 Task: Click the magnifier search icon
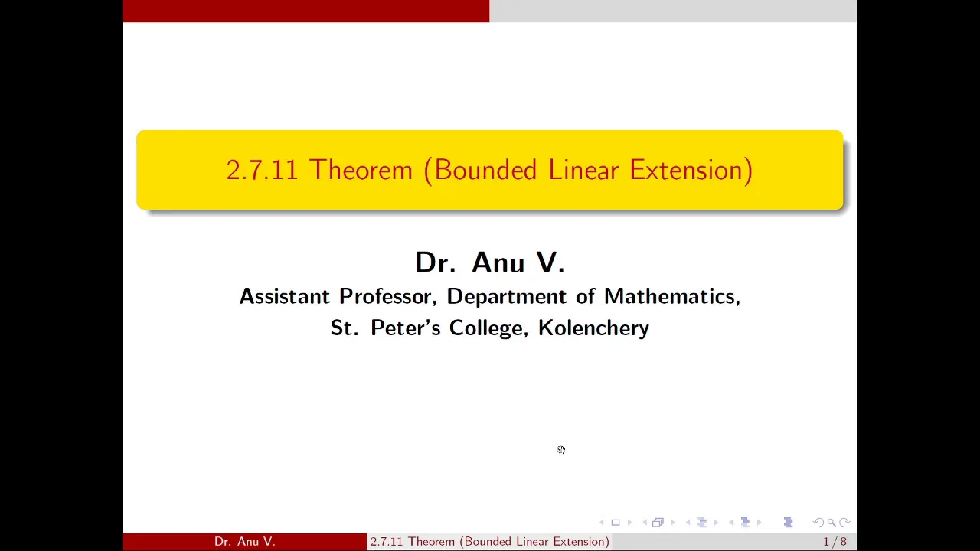(831, 523)
